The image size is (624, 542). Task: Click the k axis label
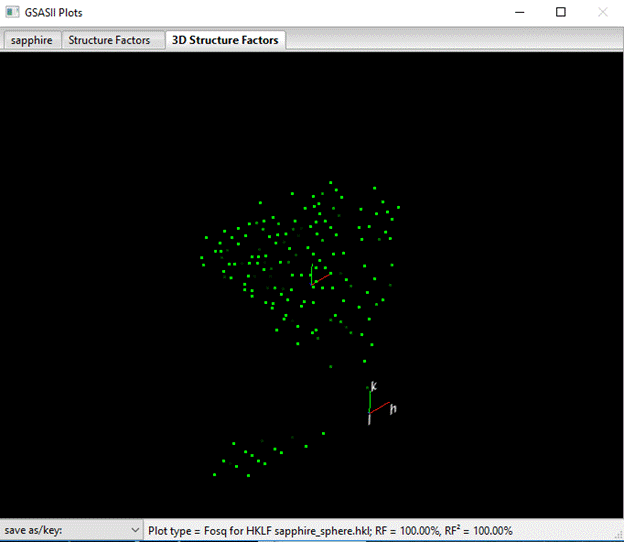[373, 386]
